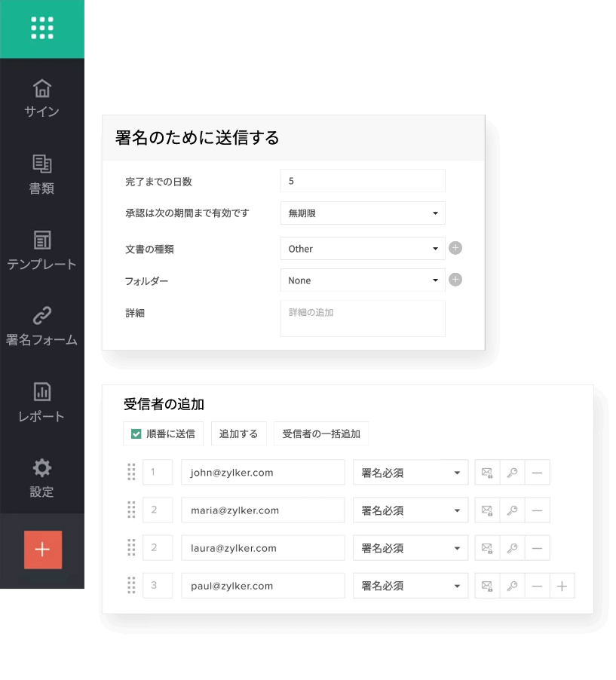Click the apps grid icon at top left
Viewport: 616px width, 680px height.
pos(41,27)
